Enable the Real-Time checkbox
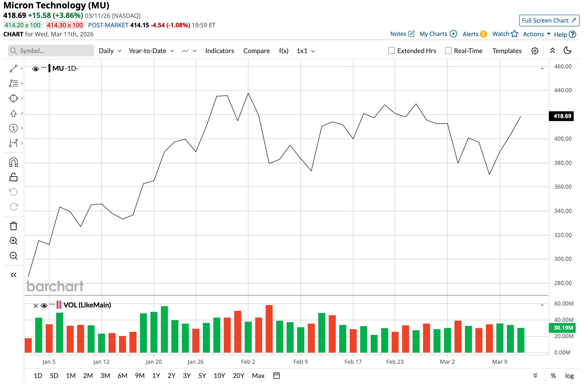The image size is (588, 388). click(449, 51)
